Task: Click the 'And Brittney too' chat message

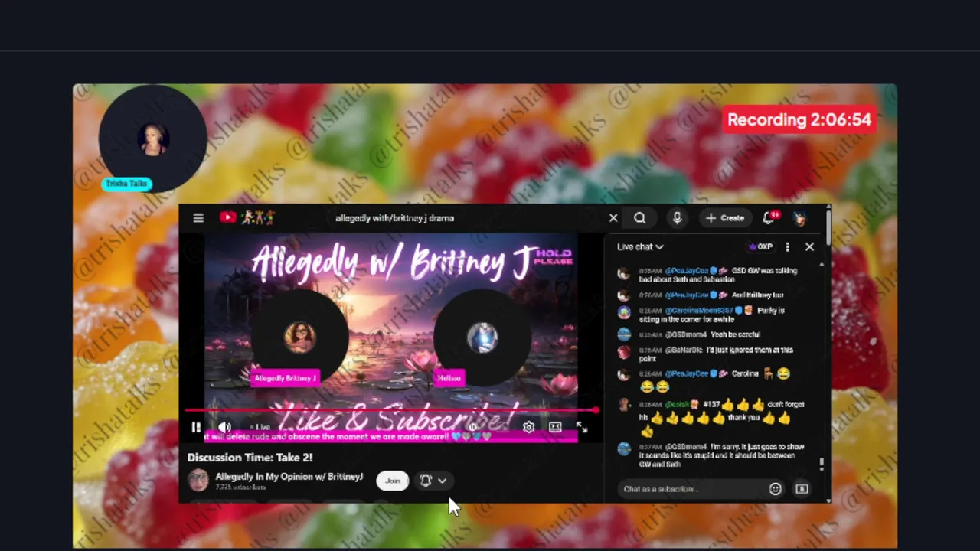Action: (758, 295)
